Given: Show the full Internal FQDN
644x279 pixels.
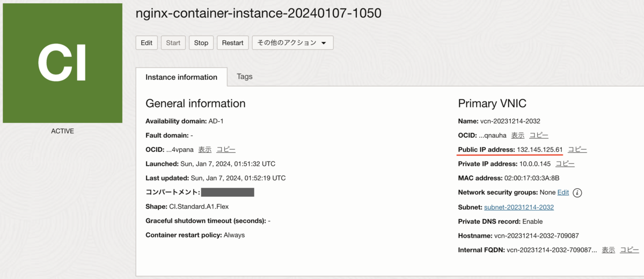Looking at the screenshot, I should click(608, 250).
